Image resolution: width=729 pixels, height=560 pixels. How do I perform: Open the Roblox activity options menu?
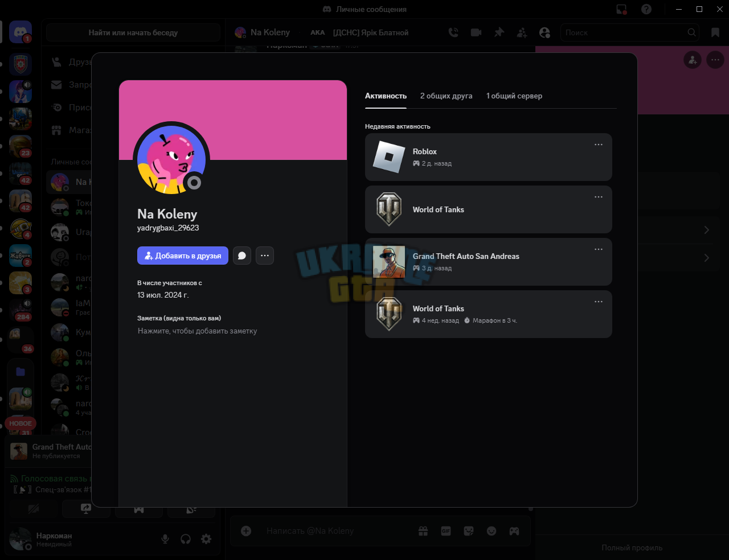click(x=599, y=145)
